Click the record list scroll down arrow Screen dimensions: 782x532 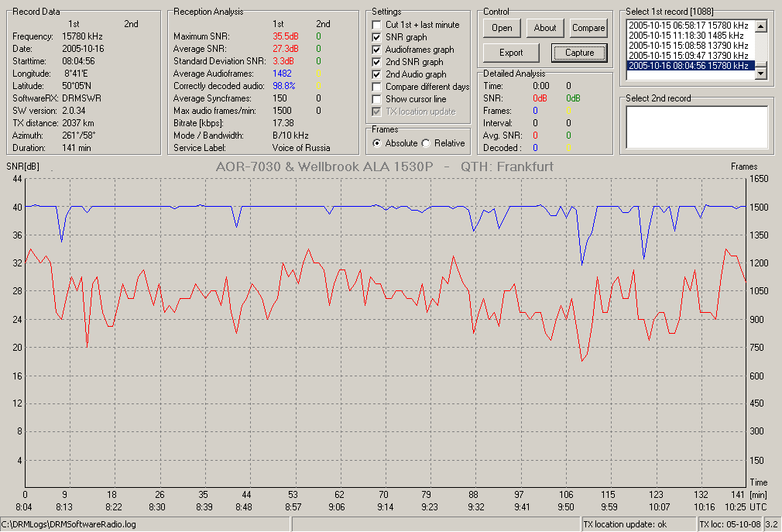[x=760, y=74]
